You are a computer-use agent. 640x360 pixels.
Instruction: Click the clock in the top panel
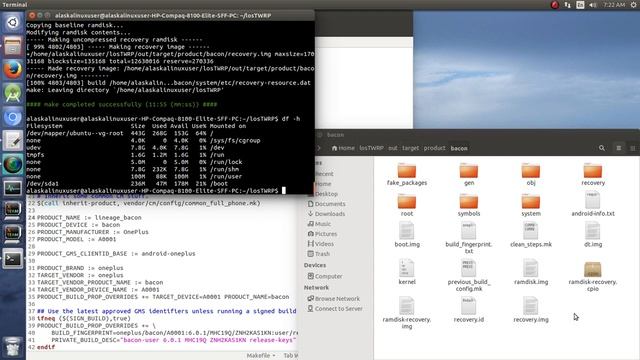(614, 5)
